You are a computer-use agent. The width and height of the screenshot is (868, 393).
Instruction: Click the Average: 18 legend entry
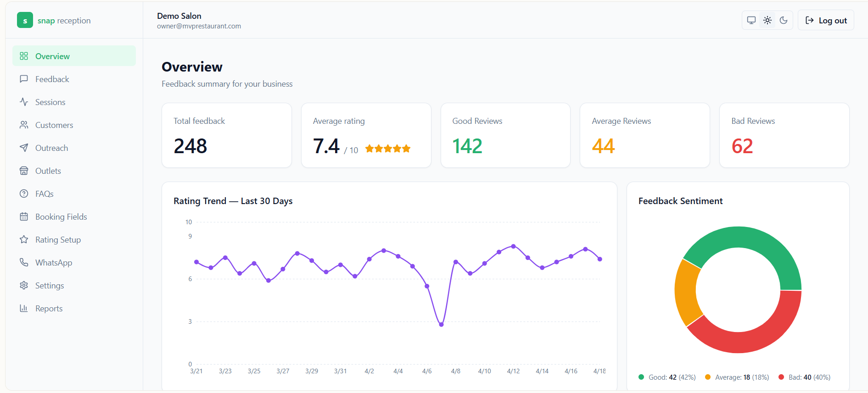tap(737, 377)
